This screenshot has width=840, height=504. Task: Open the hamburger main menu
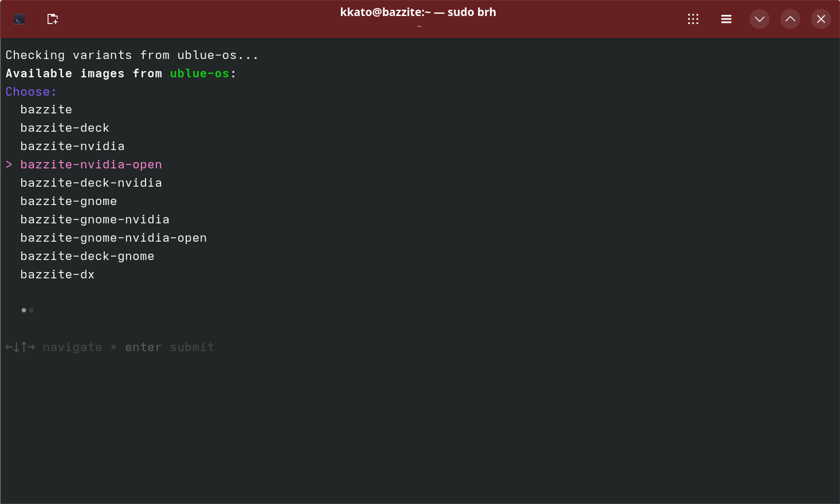(726, 19)
